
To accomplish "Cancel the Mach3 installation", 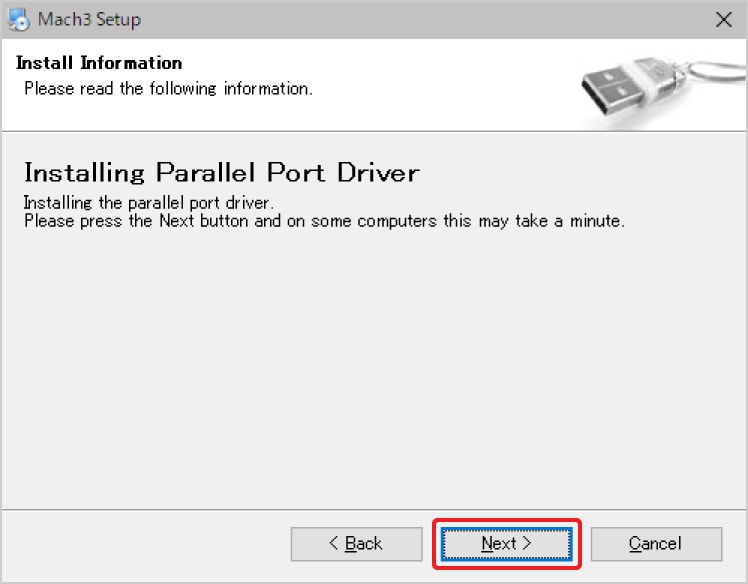I will coord(655,543).
